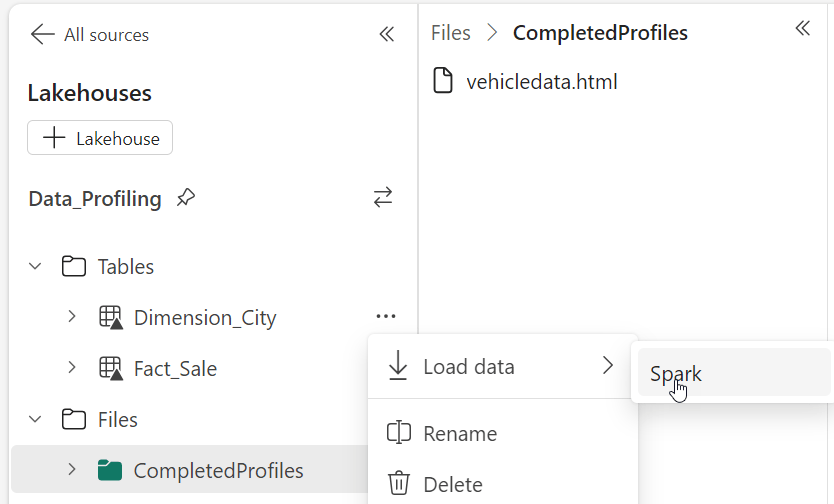Choose Spark from the Load data submenu
The image size is (834, 504).
pos(676,374)
